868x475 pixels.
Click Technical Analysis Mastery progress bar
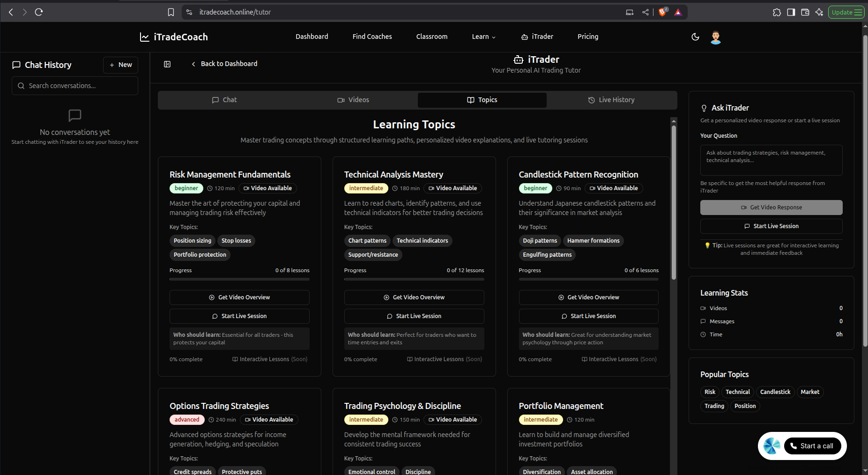[x=414, y=279]
